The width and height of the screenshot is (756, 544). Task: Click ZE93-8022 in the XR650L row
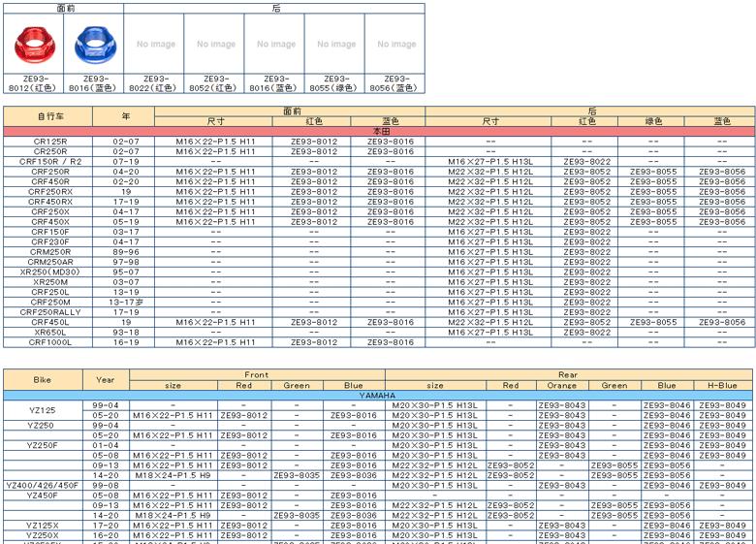coord(586,333)
